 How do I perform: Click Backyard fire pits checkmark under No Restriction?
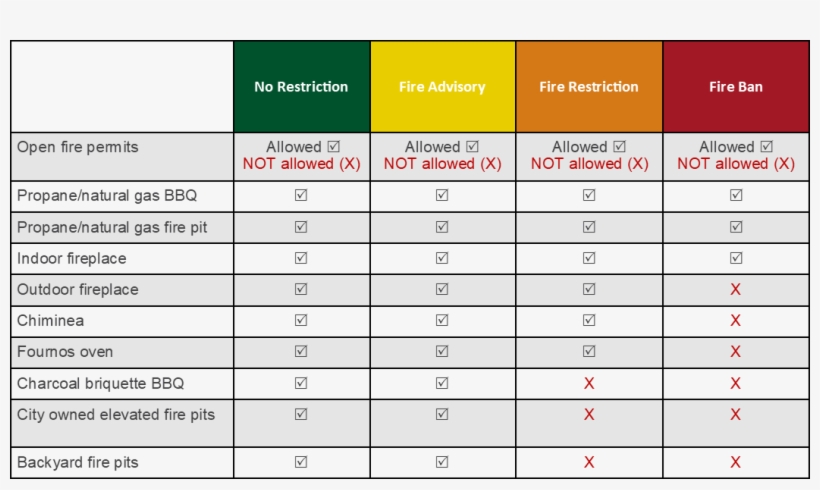pyautogui.click(x=301, y=462)
